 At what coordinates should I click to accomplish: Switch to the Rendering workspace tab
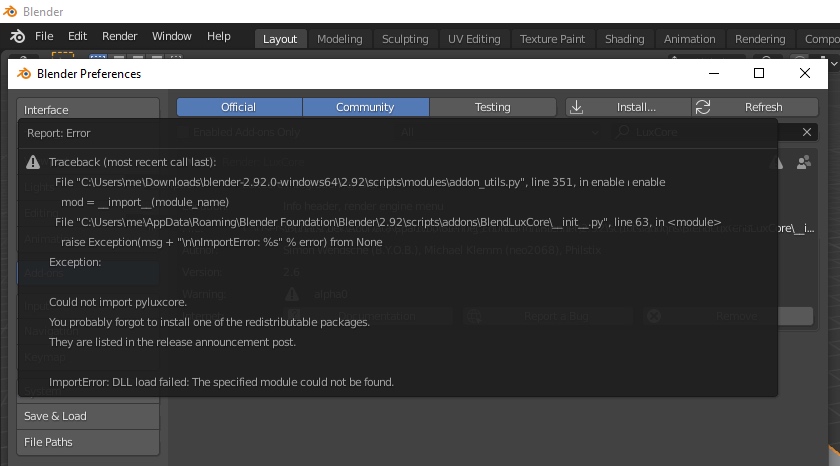click(x=760, y=39)
